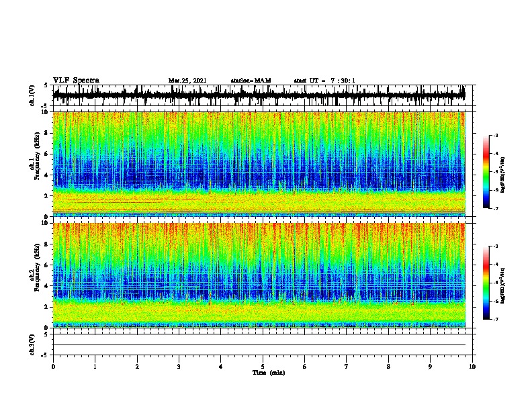
Task: Click the time axis tick label "0"
Action: pyautogui.click(x=53, y=367)
